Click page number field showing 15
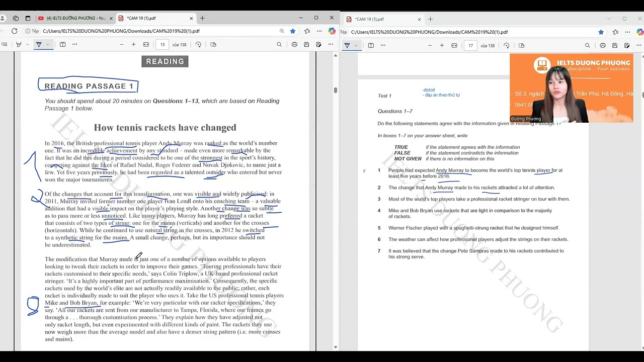Image resolution: width=644 pixels, height=362 pixels. point(163,44)
